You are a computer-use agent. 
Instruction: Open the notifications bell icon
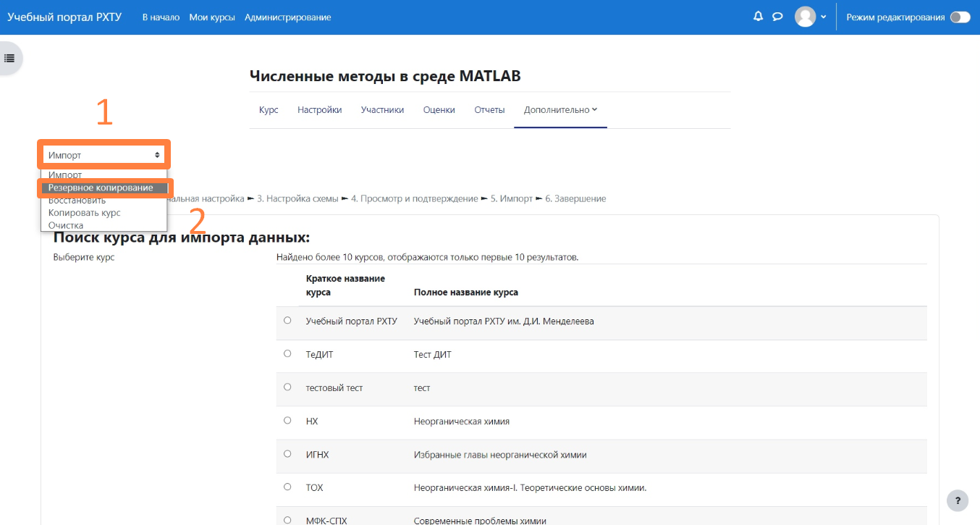coord(758,17)
